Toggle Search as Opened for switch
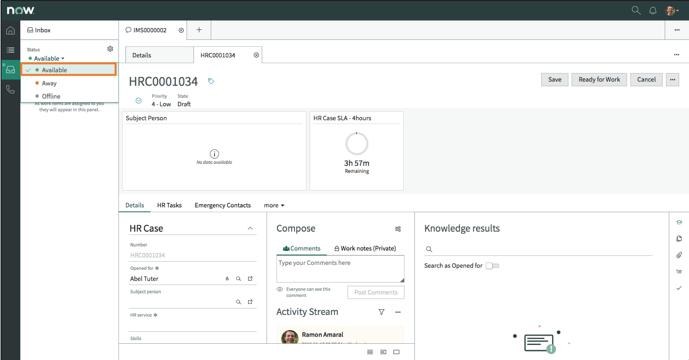 click(x=492, y=266)
